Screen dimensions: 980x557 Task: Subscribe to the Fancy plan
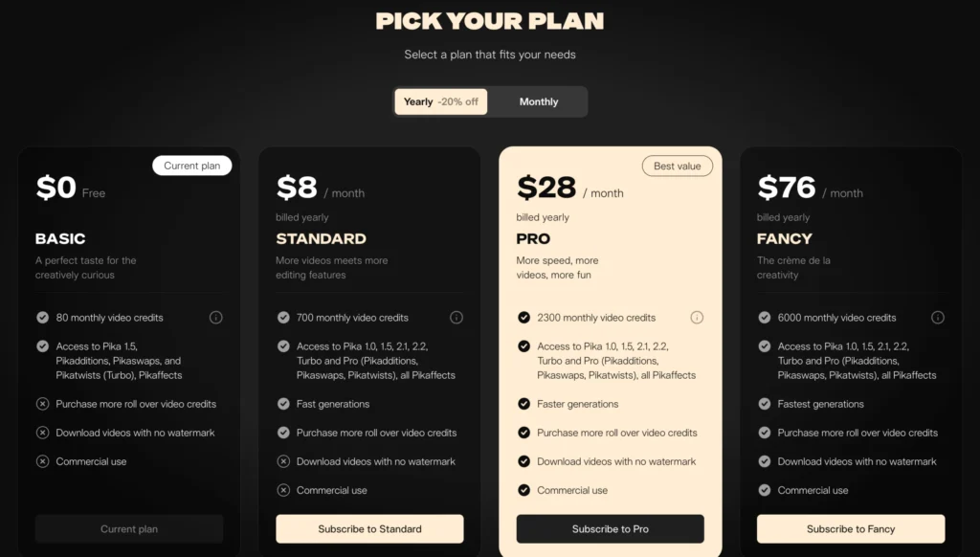[x=851, y=529]
